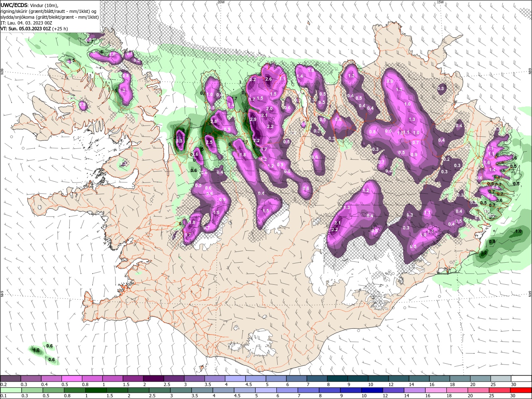
Task: Pick upper legend swatch between 4 and 4.5
Action: 235,379
